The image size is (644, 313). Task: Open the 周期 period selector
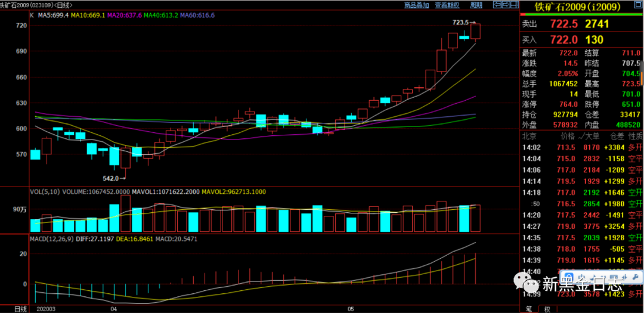tap(476, 5)
